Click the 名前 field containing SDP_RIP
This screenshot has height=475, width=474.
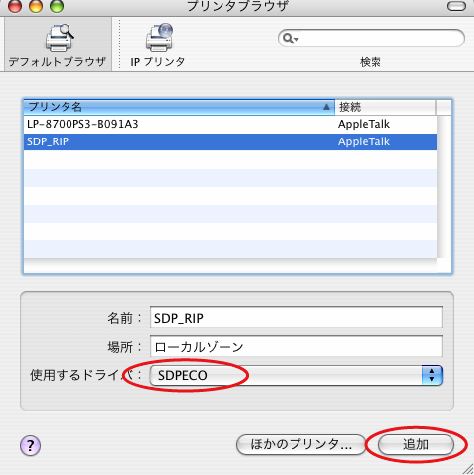296,318
